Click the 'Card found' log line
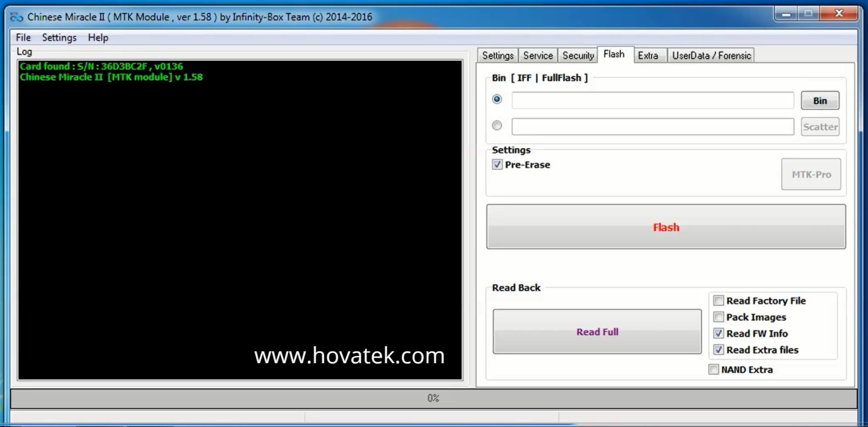 coord(101,66)
